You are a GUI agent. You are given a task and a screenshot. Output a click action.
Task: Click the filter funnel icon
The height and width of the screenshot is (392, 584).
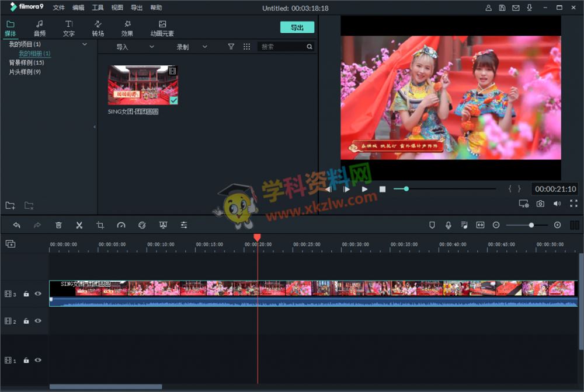[231, 47]
